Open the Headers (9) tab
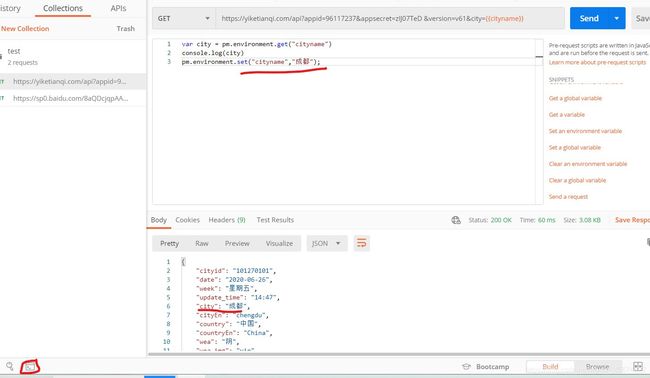 (227, 220)
